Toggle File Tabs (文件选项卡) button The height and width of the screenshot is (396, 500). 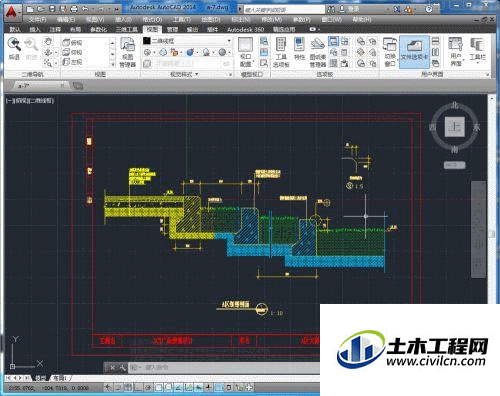[414, 52]
